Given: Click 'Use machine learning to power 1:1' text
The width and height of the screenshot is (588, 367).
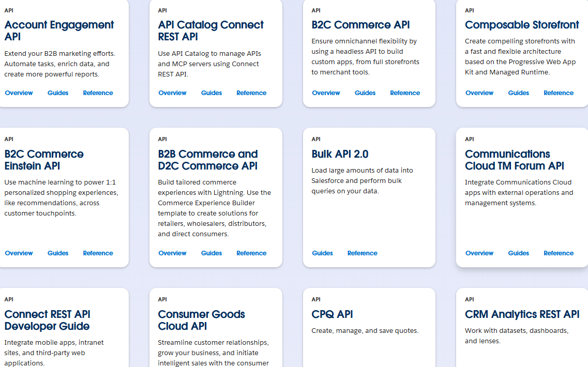Looking at the screenshot, I should (x=61, y=197).
